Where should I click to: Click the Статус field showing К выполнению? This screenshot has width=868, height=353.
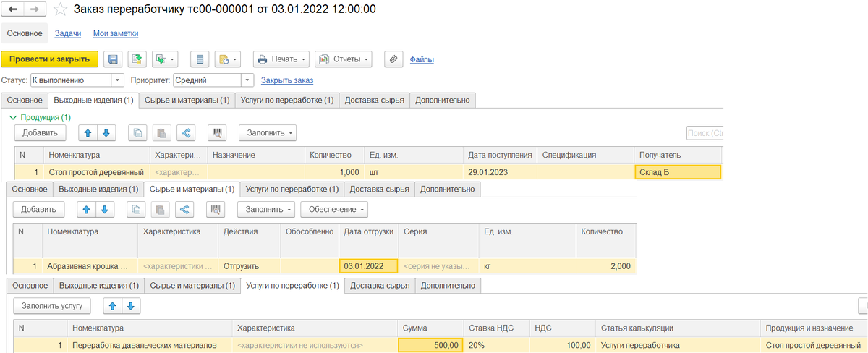71,80
